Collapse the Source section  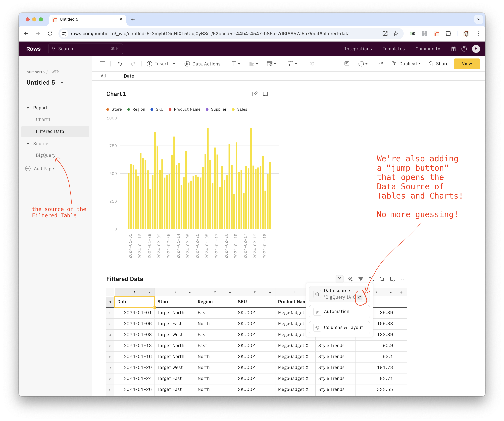[x=28, y=144]
